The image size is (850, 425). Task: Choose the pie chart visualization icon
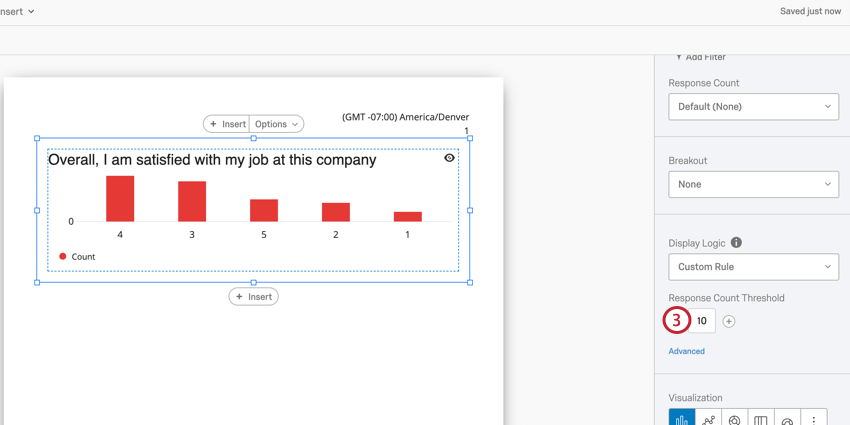(x=735, y=418)
